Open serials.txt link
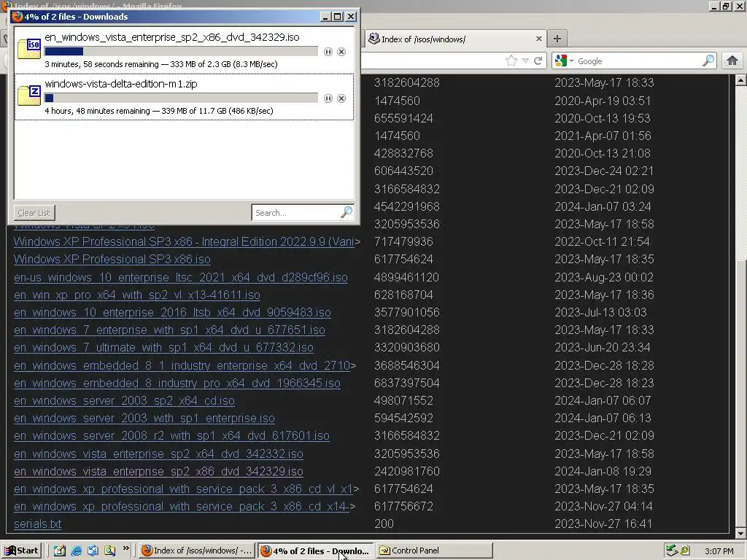Image resolution: width=747 pixels, height=560 pixels. [x=38, y=524]
